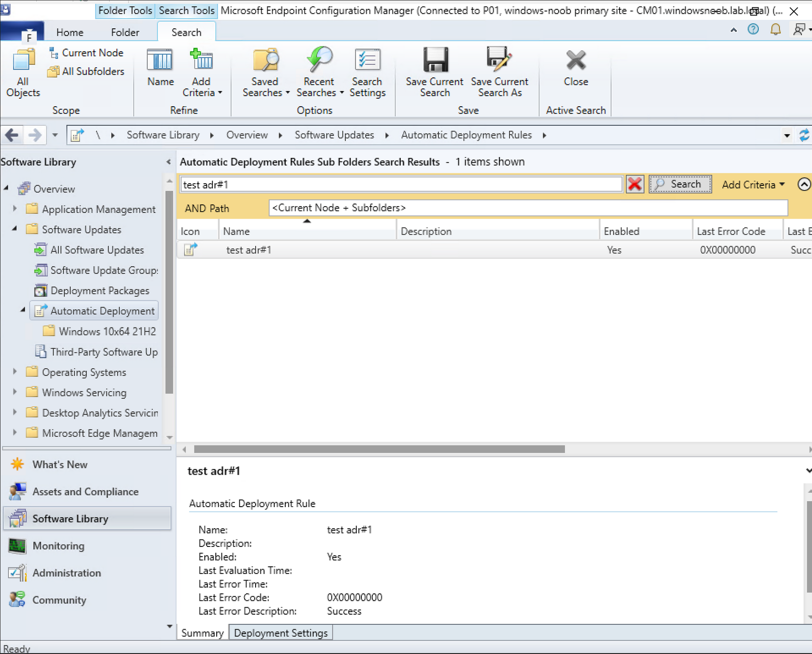The width and height of the screenshot is (812, 654).
Task: Expand Windows Servicing tree node
Action: (15, 392)
